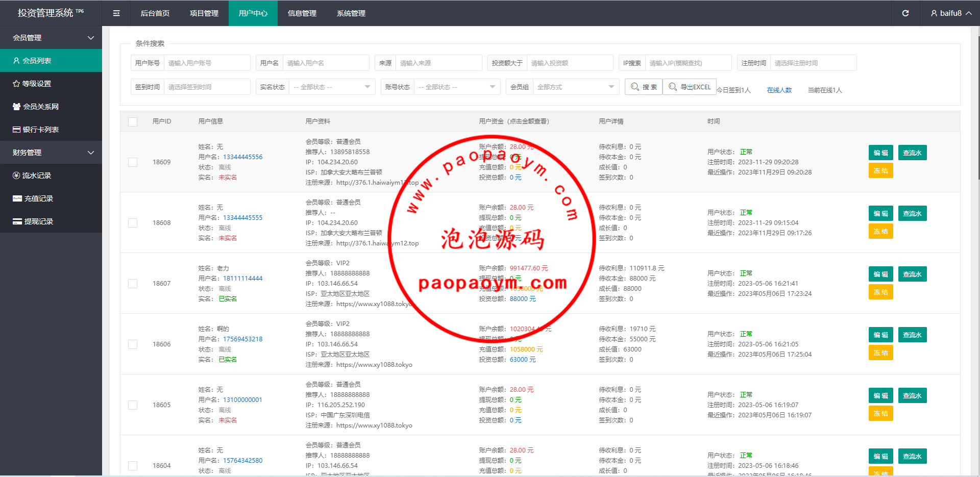Focus the 投资额大于 input field
The height and width of the screenshot is (477, 980).
pyautogui.click(x=570, y=63)
